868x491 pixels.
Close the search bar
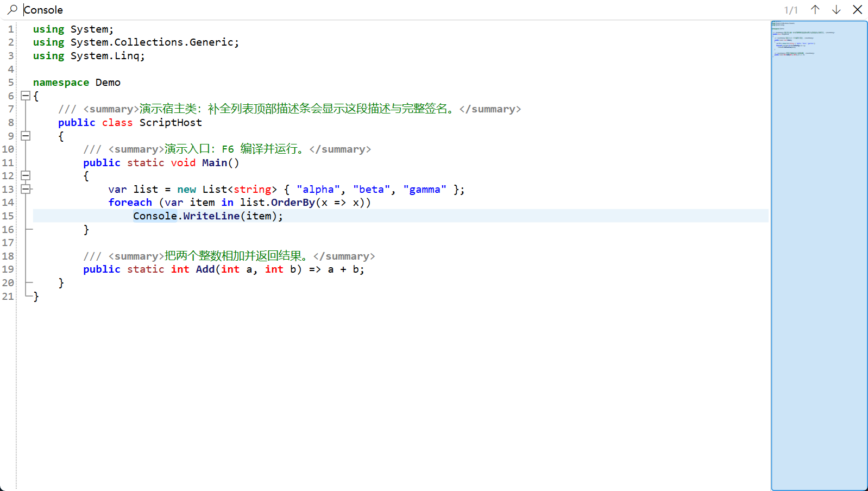point(857,9)
